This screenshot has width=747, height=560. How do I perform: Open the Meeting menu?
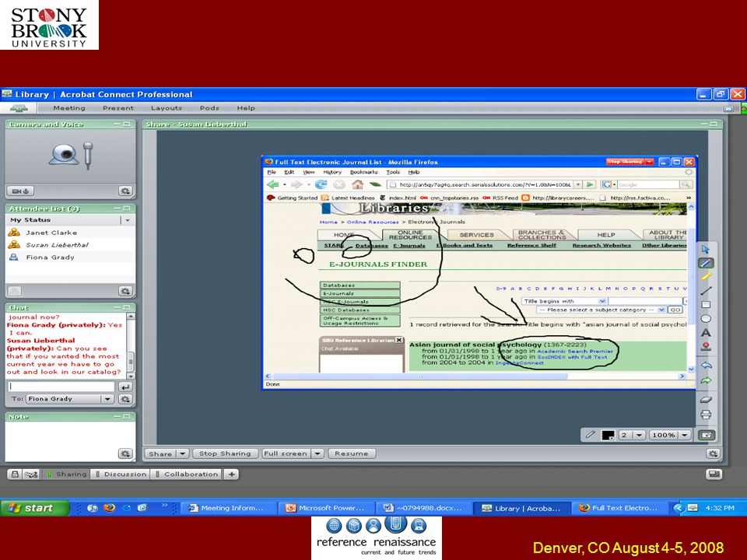pyautogui.click(x=69, y=108)
